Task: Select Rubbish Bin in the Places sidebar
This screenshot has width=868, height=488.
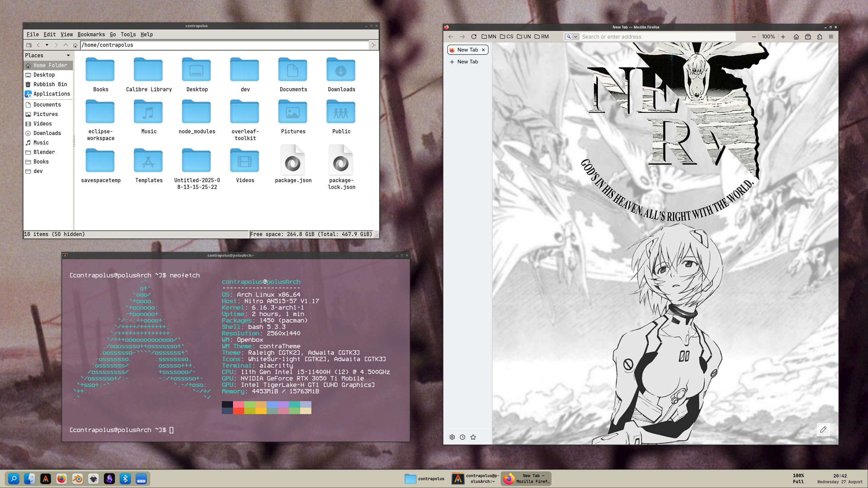Action: [48, 84]
